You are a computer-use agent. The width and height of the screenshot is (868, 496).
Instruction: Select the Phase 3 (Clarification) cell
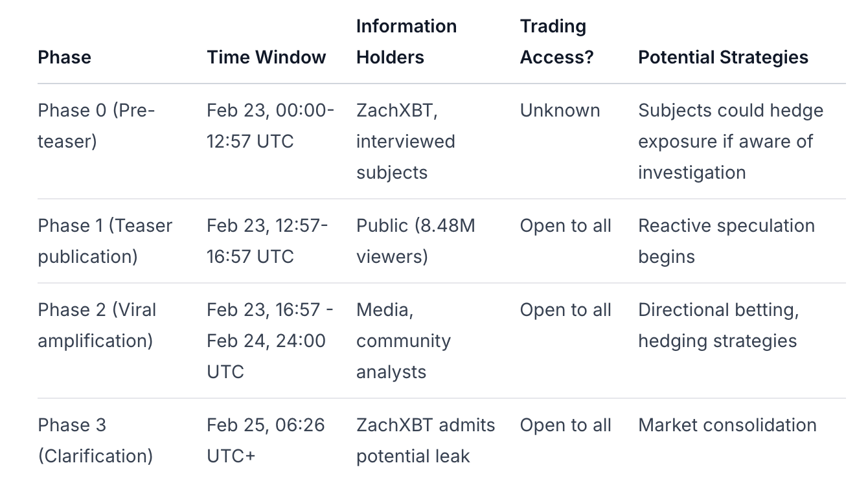95,440
